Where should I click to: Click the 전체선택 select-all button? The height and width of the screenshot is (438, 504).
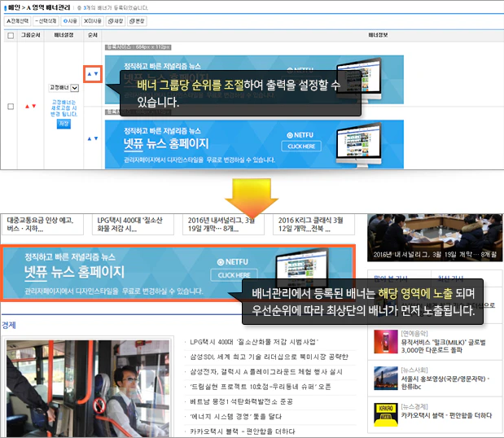18,21
